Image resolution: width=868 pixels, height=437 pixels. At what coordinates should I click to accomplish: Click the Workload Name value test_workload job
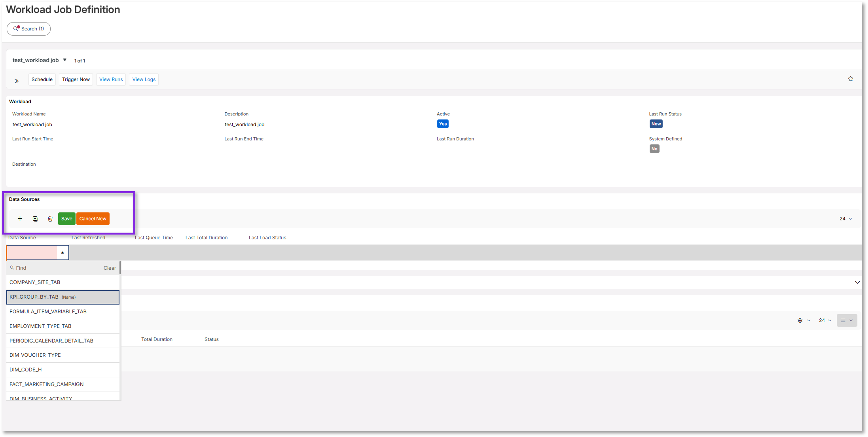32,125
